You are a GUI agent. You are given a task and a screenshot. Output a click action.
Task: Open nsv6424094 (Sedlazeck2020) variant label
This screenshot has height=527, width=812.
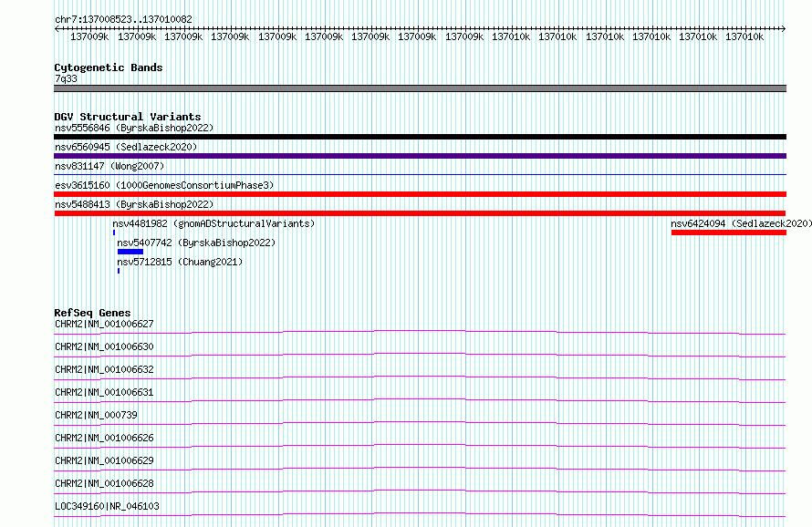click(x=741, y=223)
